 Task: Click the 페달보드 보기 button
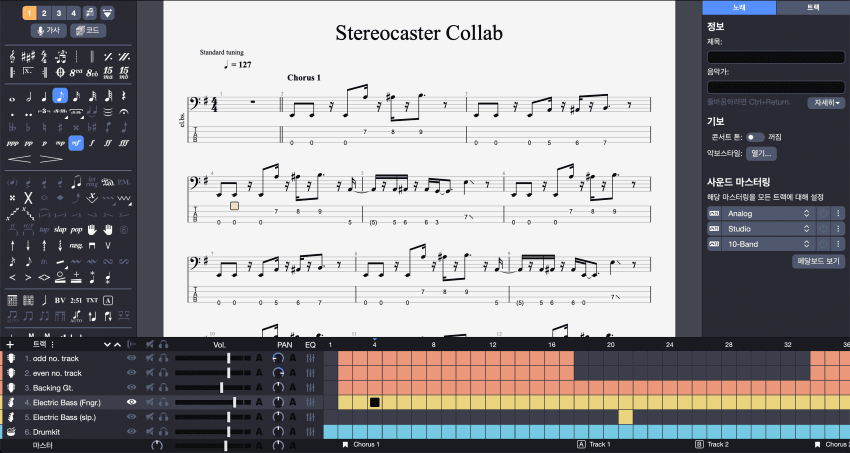(818, 261)
